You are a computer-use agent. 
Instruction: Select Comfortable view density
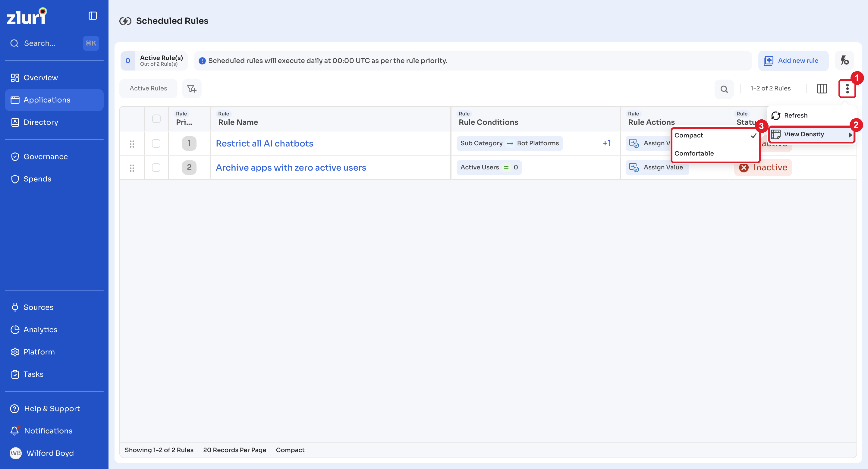tap(715, 153)
